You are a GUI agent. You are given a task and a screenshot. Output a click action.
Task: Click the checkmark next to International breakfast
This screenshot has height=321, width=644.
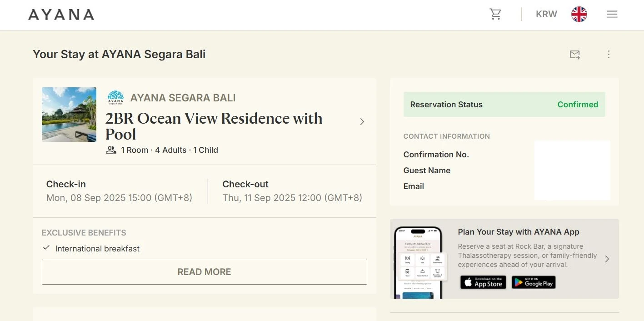click(x=46, y=248)
